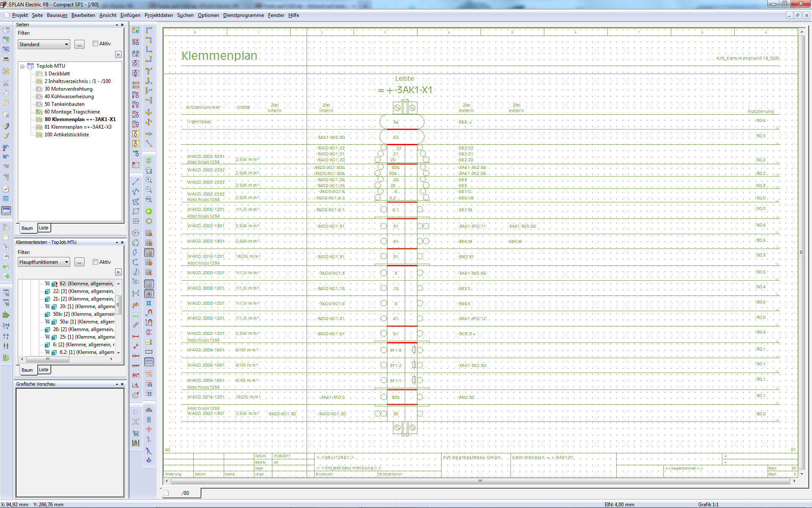
Task: Go to next page with right arrow icon
Action: (x=149, y=221)
